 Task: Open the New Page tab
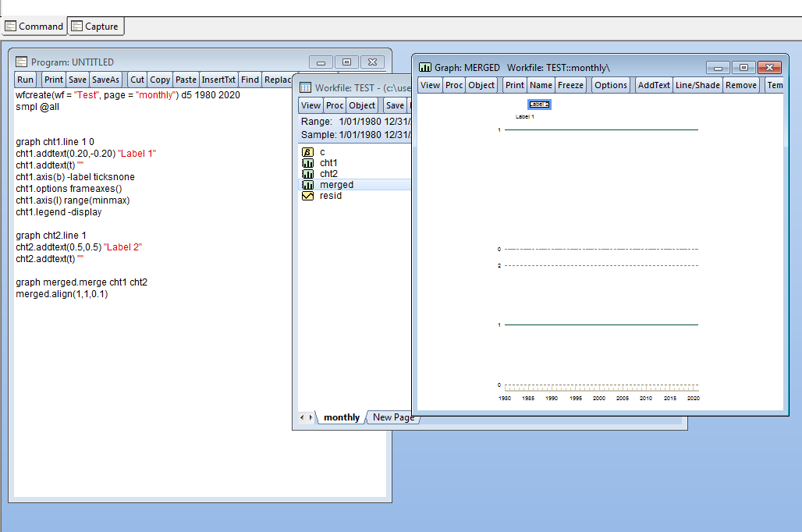click(393, 417)
